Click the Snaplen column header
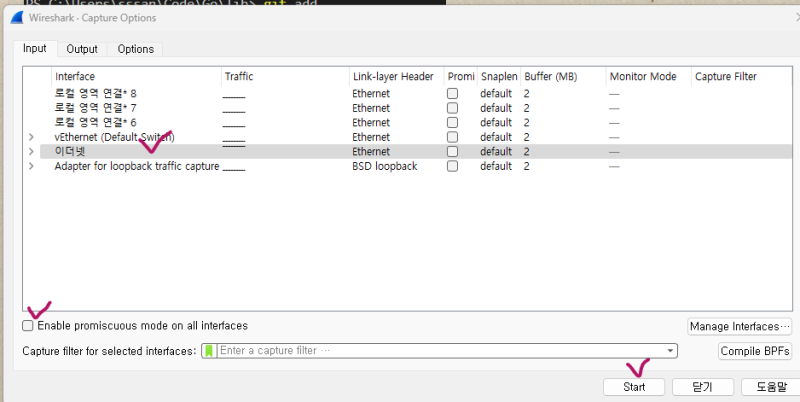This screenshot has width=800, height=402. pos(499,77)
